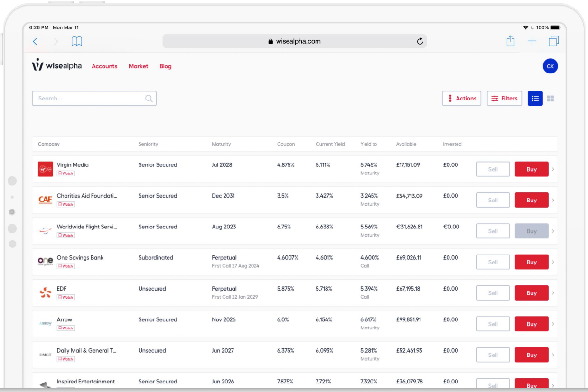Image resolution: width=588 pixels, height=392 pixels.
Task: Open the Virgin Media company name
Action: click(x=73, y=165)
